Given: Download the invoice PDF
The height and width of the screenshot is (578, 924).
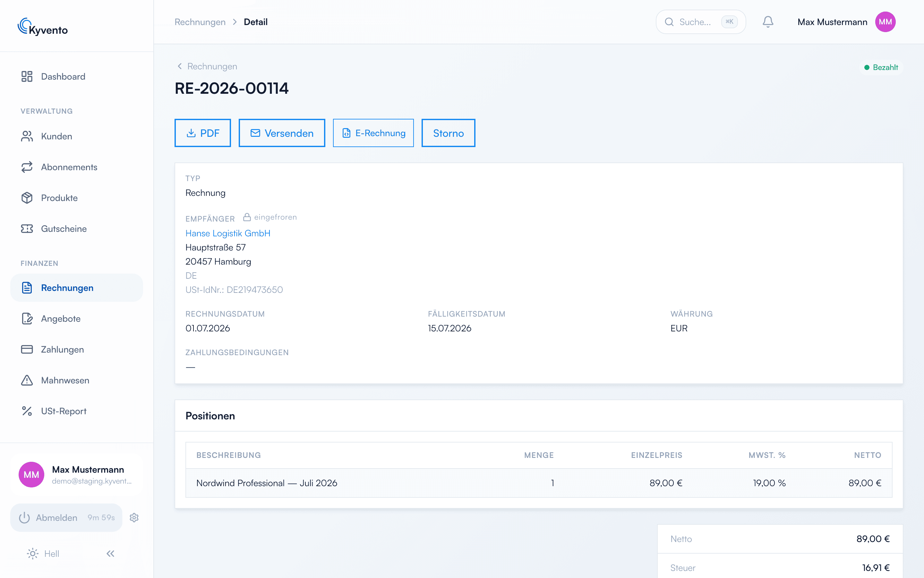Looking at the screenshot, I should 203,133.
